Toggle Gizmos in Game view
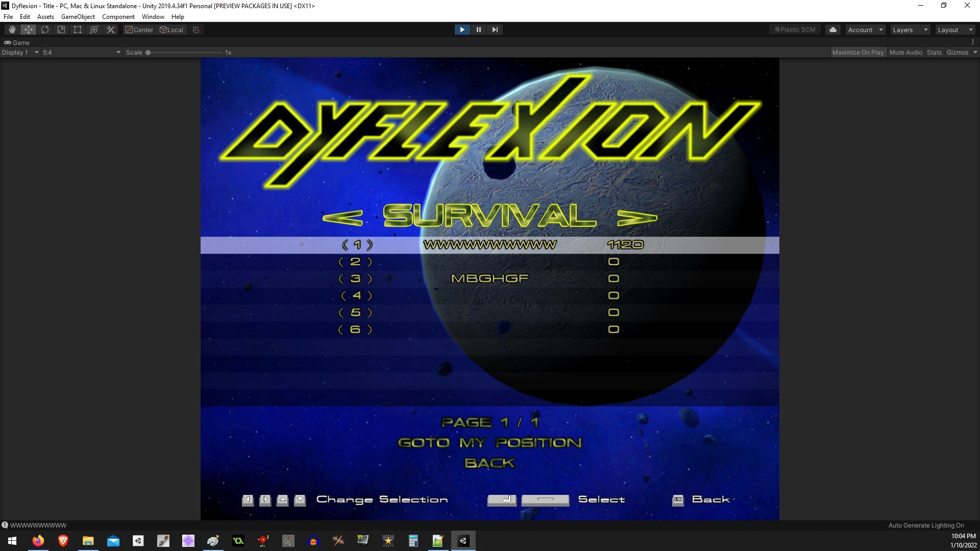 (957, 53)
